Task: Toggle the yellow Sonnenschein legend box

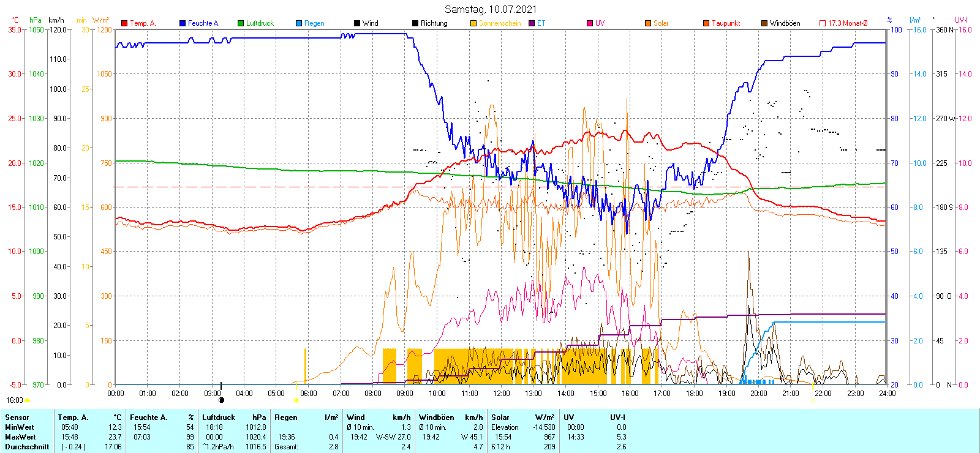Action: click(473, 23)
